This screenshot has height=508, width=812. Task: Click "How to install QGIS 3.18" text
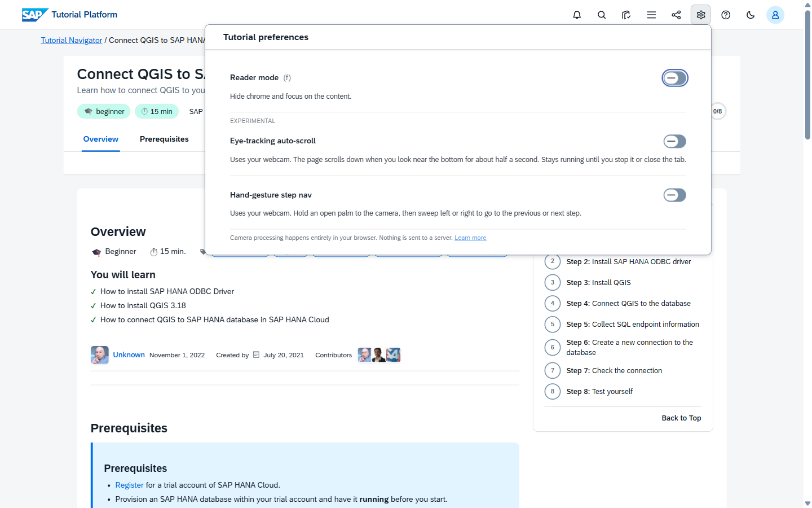pyautogui.click(x=143, y=306)
